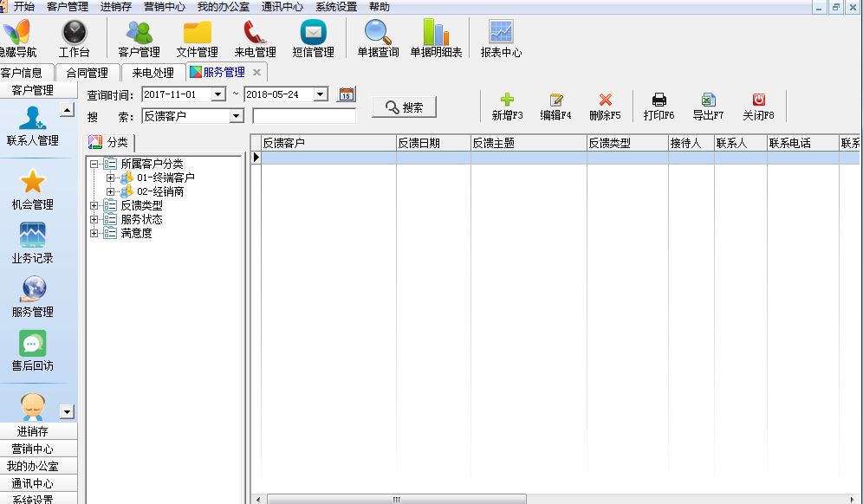
Task: Switch to the 合同管理 tab
Action: tap(87, 73)
